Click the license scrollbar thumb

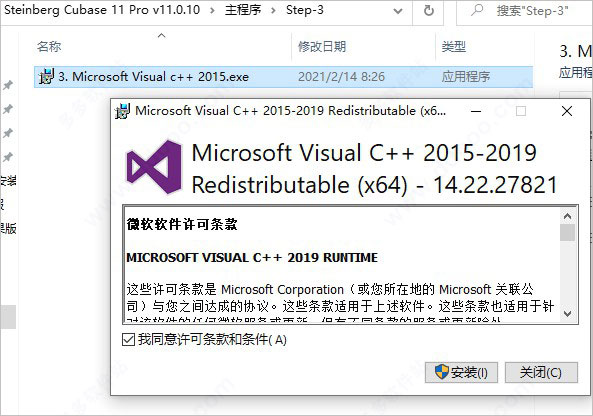(x=567, y=233)
